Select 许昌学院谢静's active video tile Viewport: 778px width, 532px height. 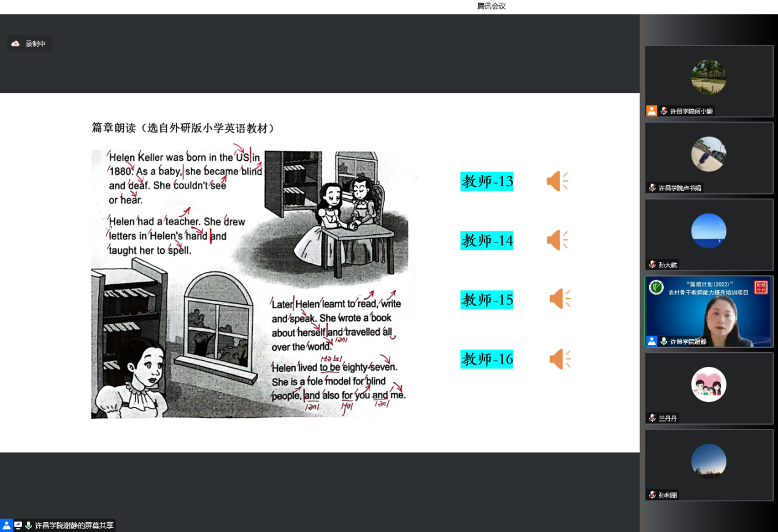(709, 312)
